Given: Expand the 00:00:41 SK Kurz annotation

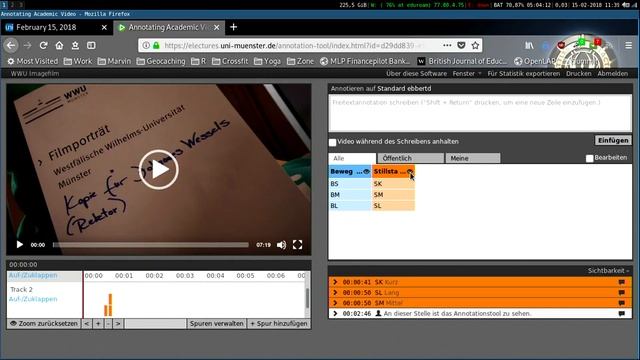Looking at the screenshot, I should point(335,282).
